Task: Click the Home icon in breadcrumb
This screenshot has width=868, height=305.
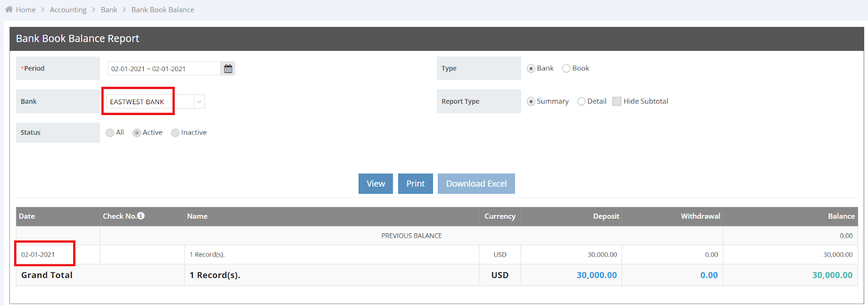Action: pyautogui.click(x=9, y=9)
